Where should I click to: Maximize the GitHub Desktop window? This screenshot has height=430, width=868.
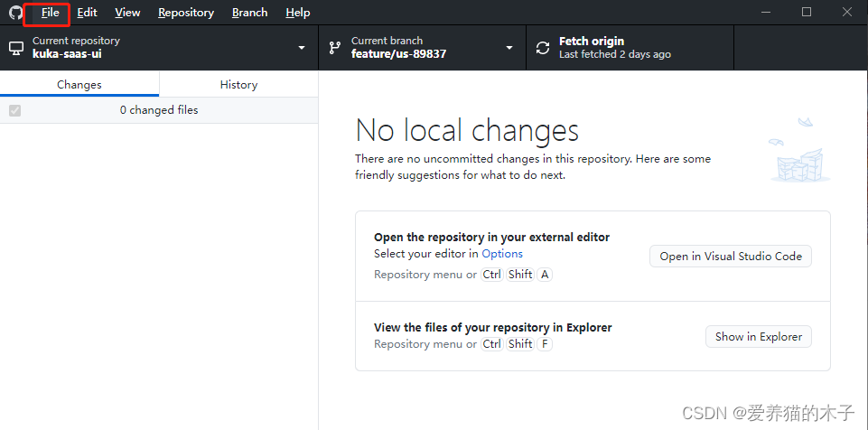coord(807,12)
